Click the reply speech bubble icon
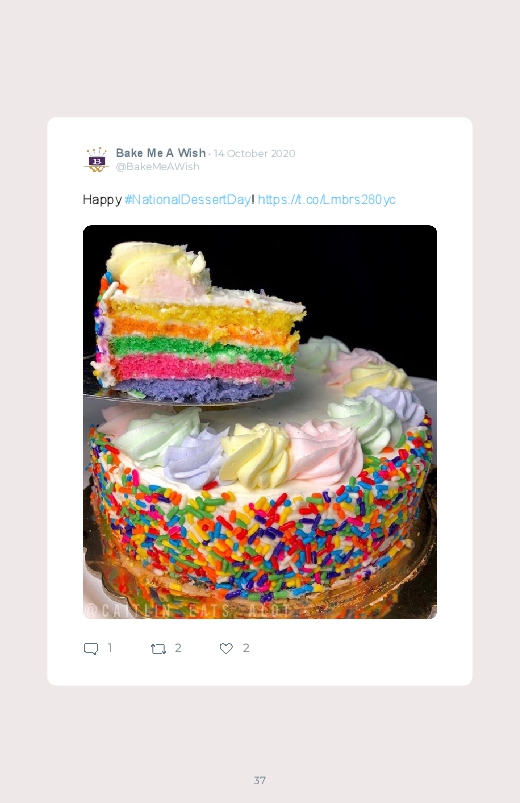The width and height of the screenshot is (520, 803). [91, 649]
